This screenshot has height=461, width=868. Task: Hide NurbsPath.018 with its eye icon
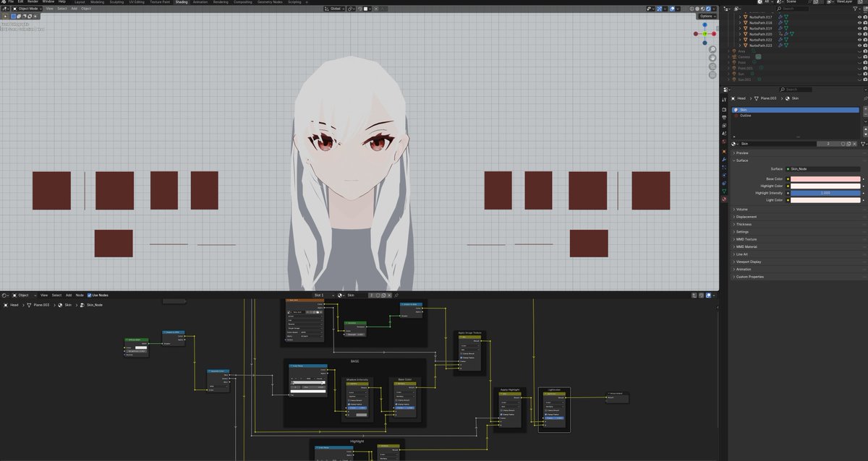click(x=859, y=22)
